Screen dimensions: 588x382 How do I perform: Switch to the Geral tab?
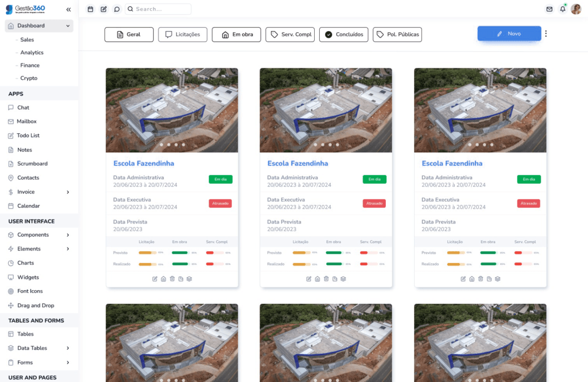tap(129, 34)
